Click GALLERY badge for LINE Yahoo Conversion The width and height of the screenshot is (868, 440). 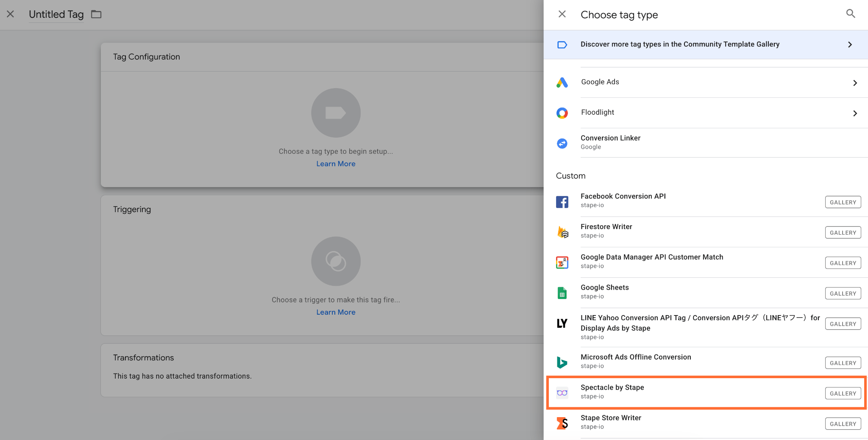843,324
